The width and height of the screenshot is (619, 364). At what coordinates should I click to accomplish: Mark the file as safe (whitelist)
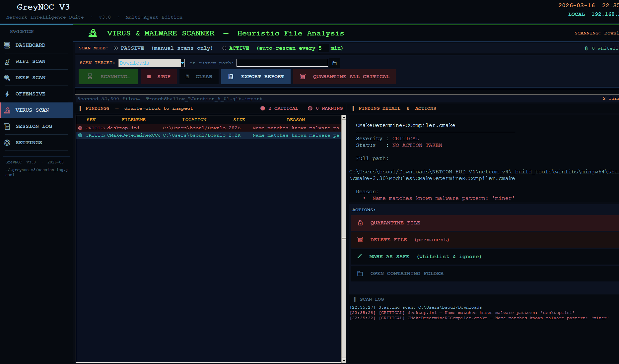click(425, 257)
